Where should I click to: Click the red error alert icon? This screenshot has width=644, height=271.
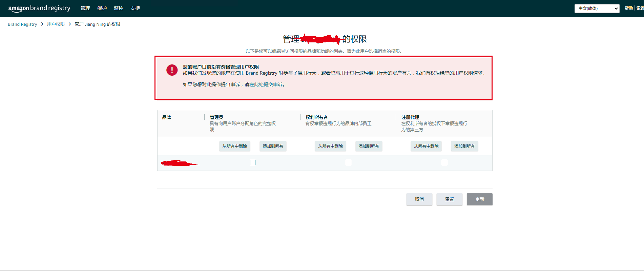(x=172, y=70)
